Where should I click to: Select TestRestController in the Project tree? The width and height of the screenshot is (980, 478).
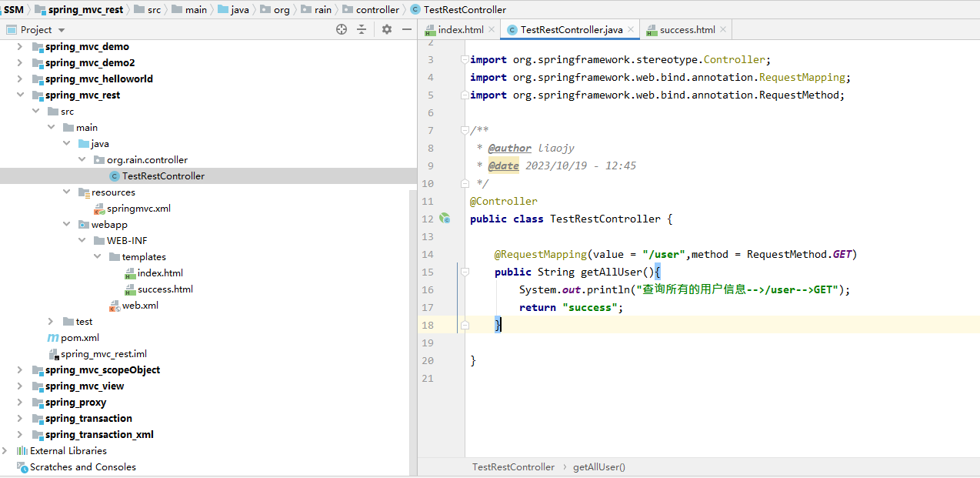click(x=163, y=176)
